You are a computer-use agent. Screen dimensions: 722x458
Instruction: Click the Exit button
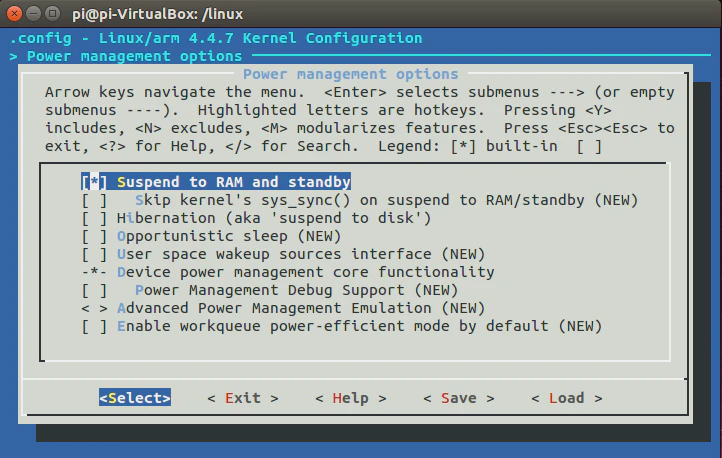tap(243, 398)
